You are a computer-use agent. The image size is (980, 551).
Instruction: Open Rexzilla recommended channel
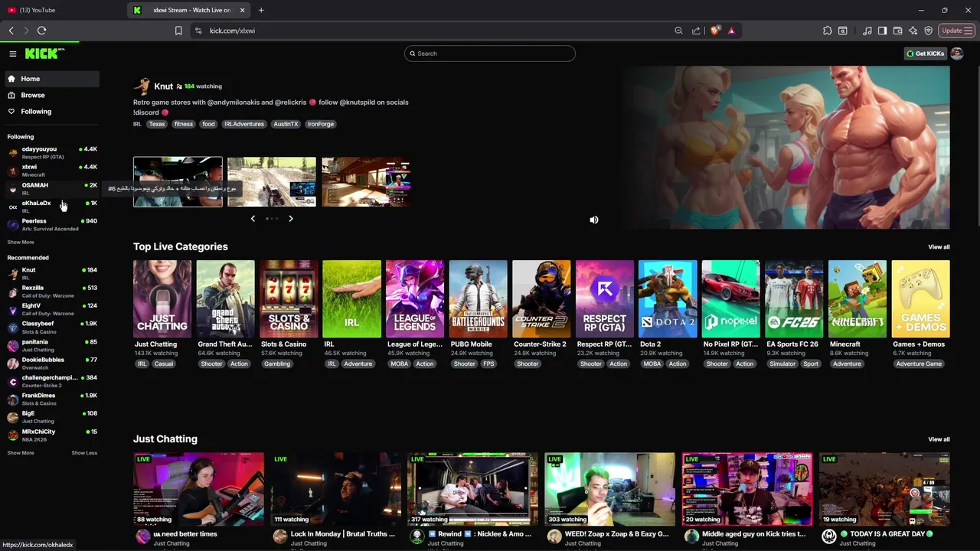click(52, 292)
